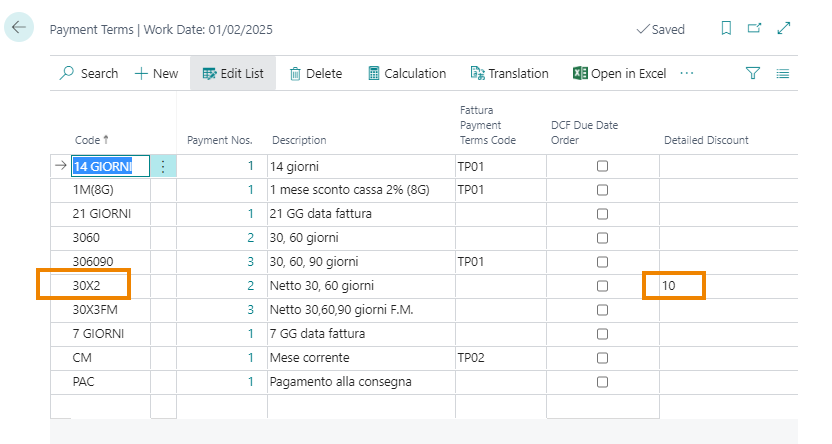
Task: Open the list in Excel
Action: (619, 73)
